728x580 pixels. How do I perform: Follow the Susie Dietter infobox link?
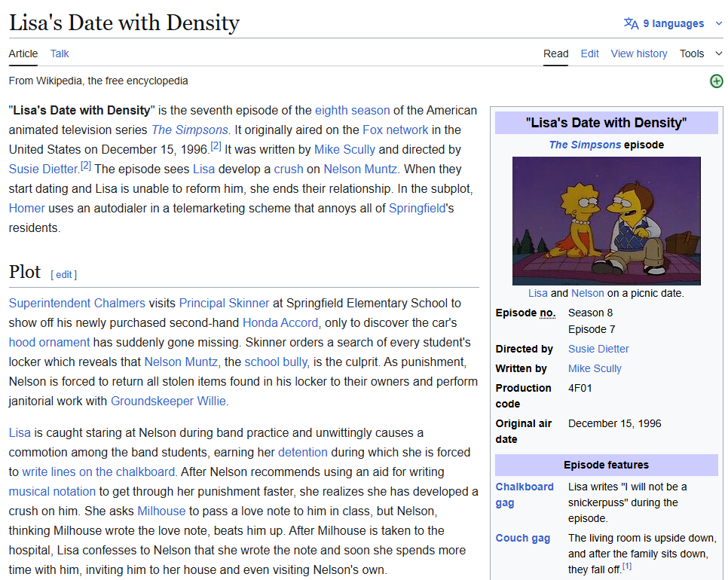(598, 349)
